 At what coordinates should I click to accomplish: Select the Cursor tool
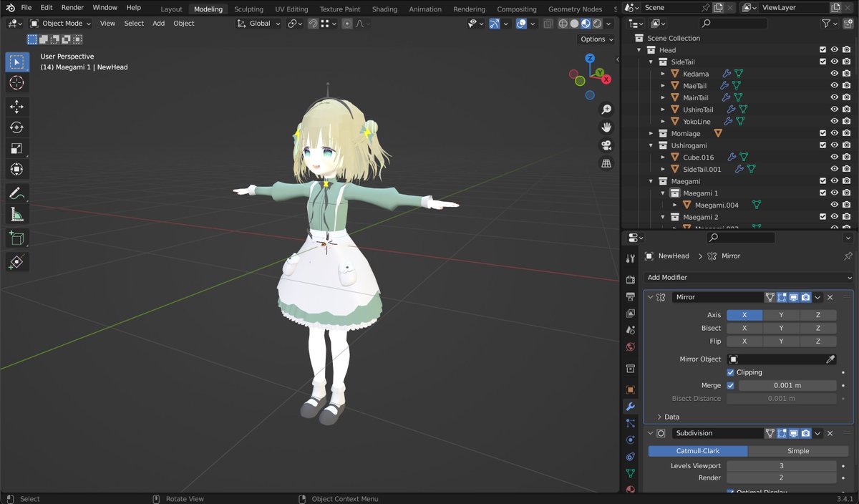pos(16,83)
